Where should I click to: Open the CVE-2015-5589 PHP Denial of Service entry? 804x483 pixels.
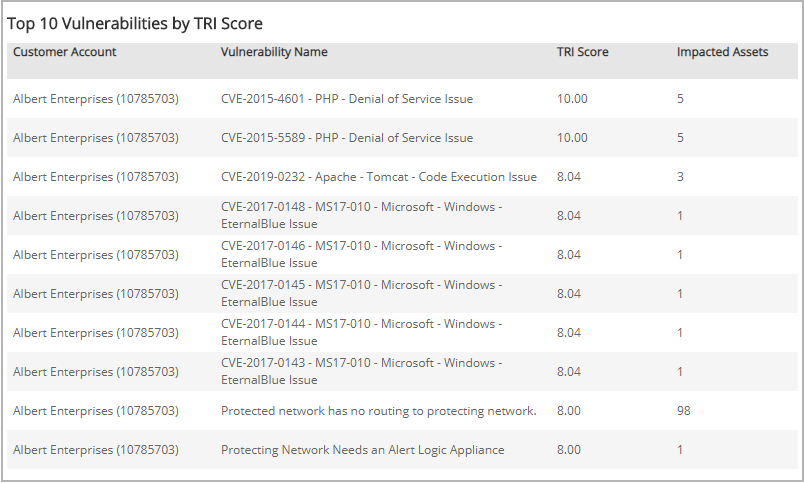346,138
